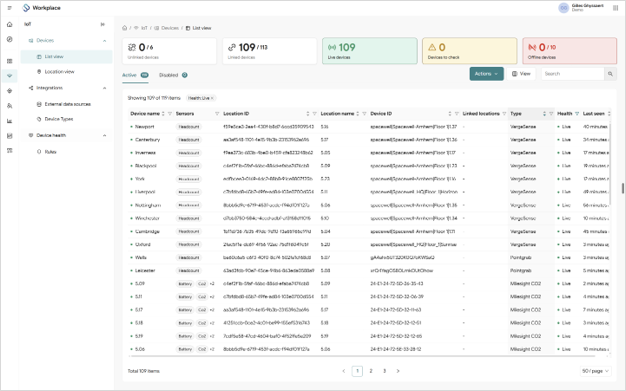The image size is (626, 391).
Task: Click the Oxford device name
Action: [143, 244]
